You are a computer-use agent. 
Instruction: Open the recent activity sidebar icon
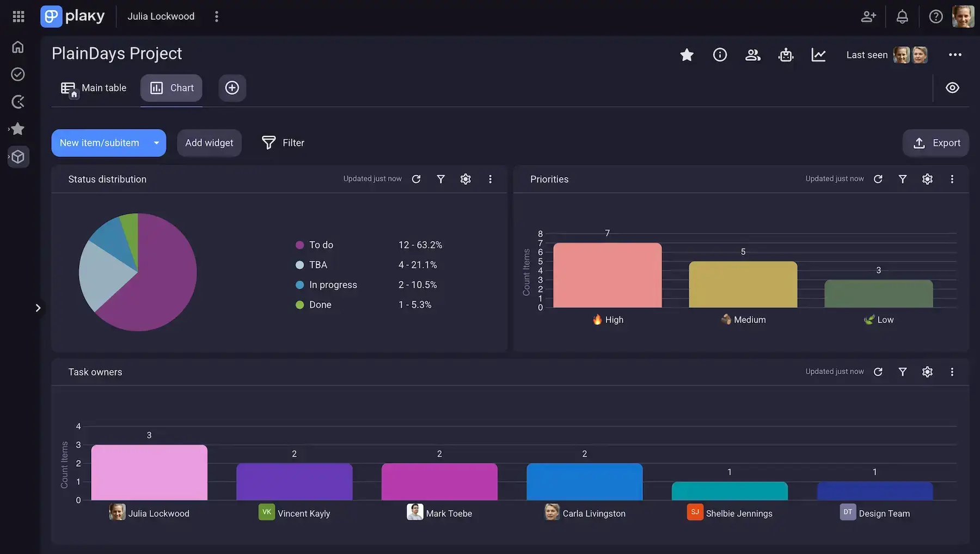coord(18,102)
